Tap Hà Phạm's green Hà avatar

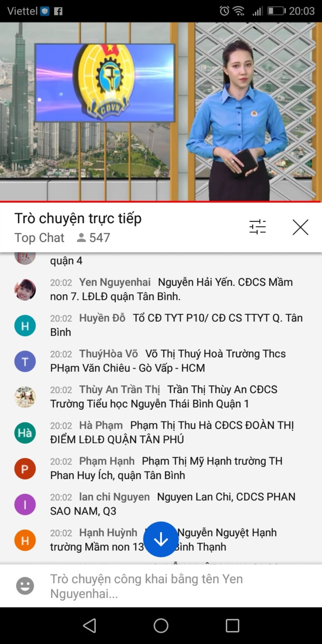(25, 433)
